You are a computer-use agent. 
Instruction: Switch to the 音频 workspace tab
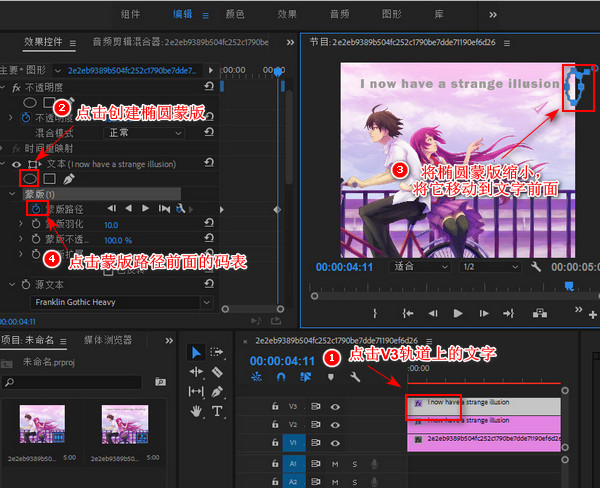point(339,15)
